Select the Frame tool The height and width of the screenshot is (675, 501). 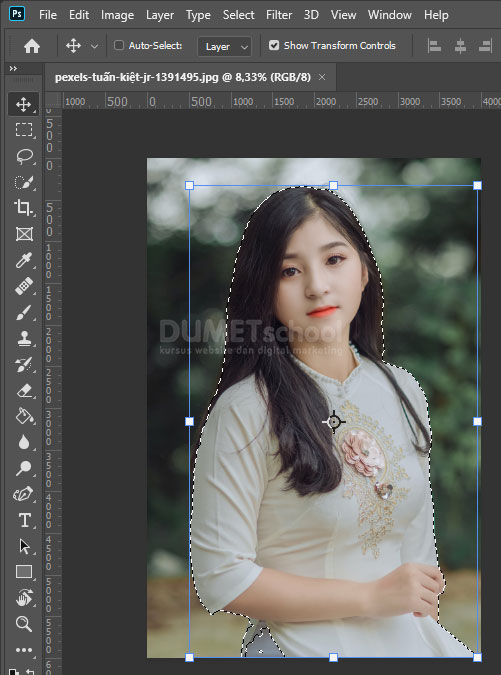coord(24,234)
